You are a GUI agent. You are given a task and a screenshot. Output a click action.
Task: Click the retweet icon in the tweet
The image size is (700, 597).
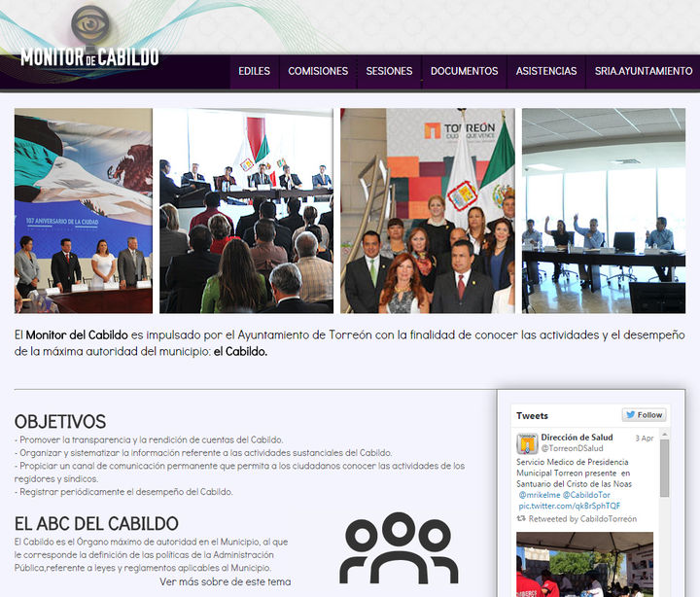(523, 519)
